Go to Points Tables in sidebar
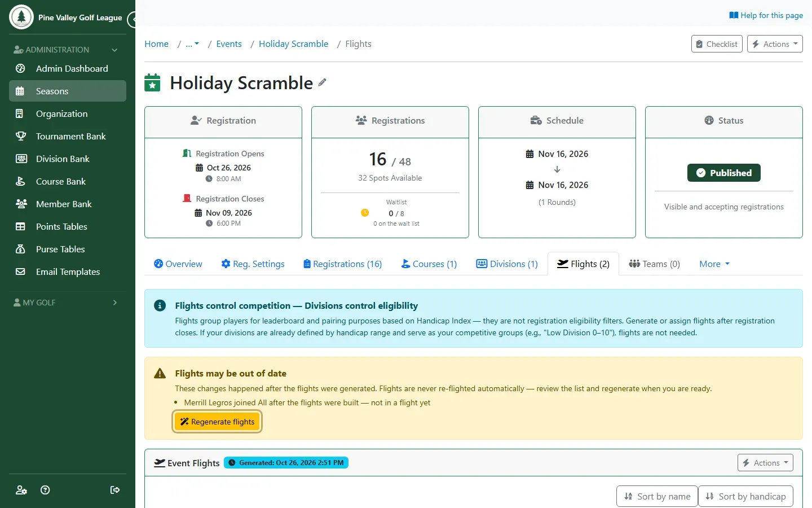 (x=68, y=226)
